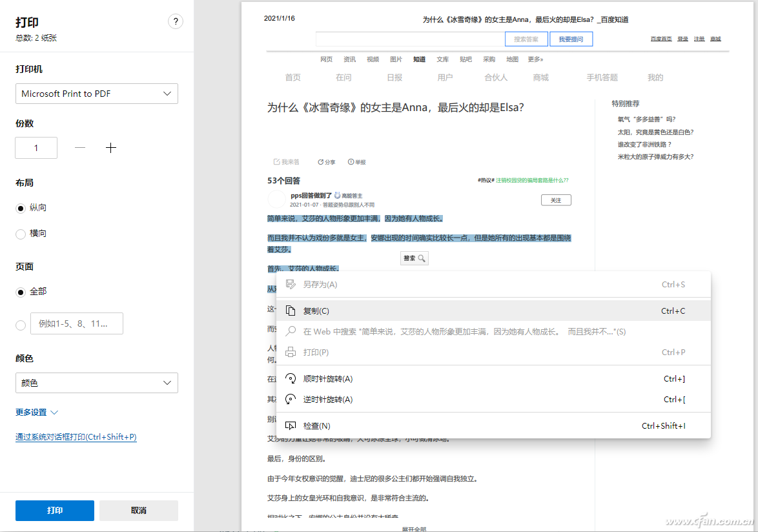Click the Baidu search box in preview
758x532 pixels.
point(410,39)
